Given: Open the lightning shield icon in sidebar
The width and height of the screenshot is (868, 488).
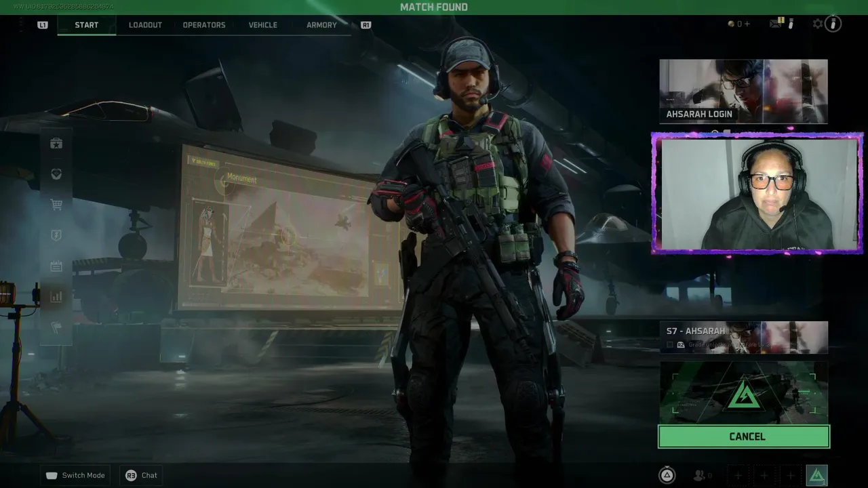Looking at the screenshot, I should point(56,235).
